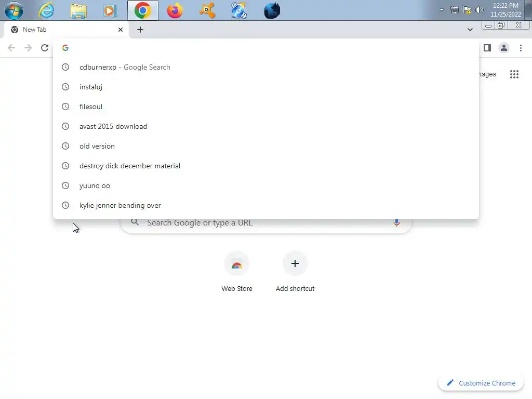Open the Windows Start menu orb
The width and height of the screenshot is (532, 399).
tap(14, 10)
